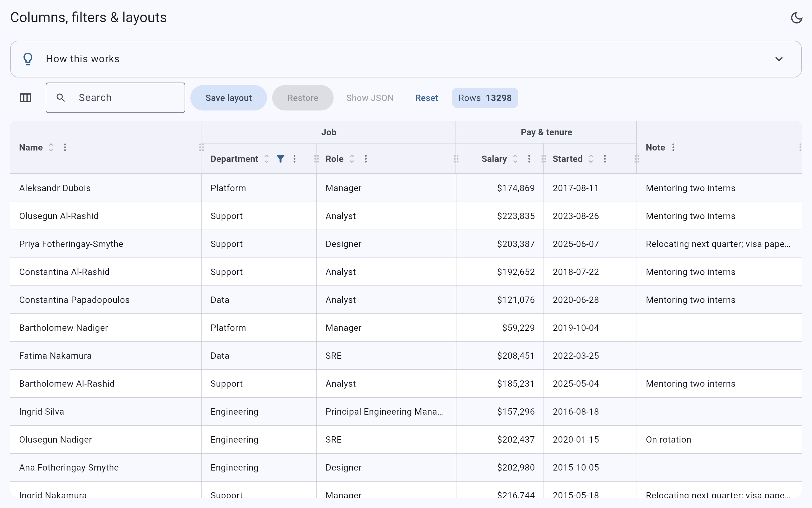This screenshot has width=812, height=508.
Task: Select the Fatima Nakamura name cell
Action: coord(106,356)
